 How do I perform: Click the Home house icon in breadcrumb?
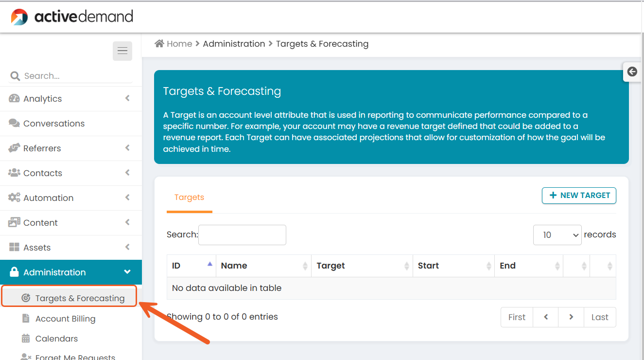159,43
